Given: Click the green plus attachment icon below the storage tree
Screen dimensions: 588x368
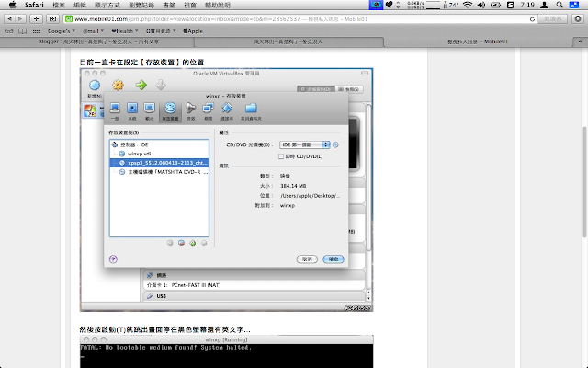Looking at the screenshot, I should click(192, 243).
